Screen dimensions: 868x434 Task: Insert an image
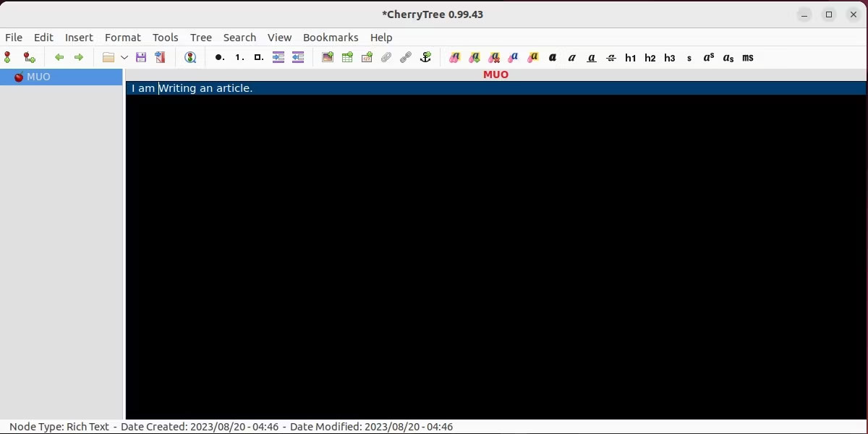pos(328,57)
